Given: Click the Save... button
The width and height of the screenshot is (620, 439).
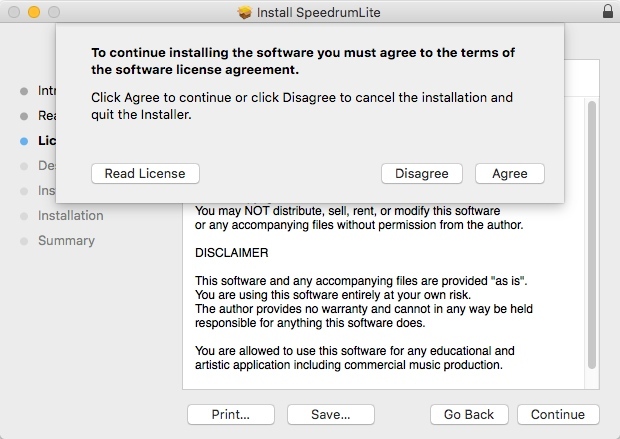Looking at the screenshot, I should tap(330, 414).
